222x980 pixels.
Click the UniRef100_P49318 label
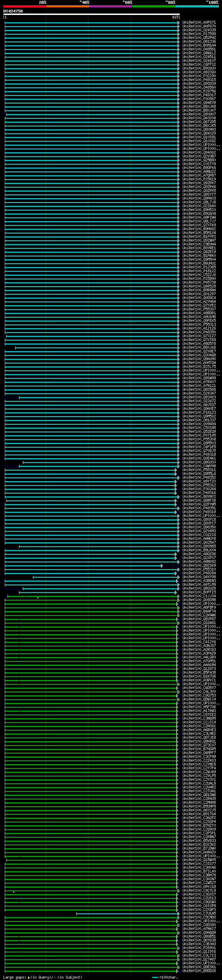click(x=199, y=455)
